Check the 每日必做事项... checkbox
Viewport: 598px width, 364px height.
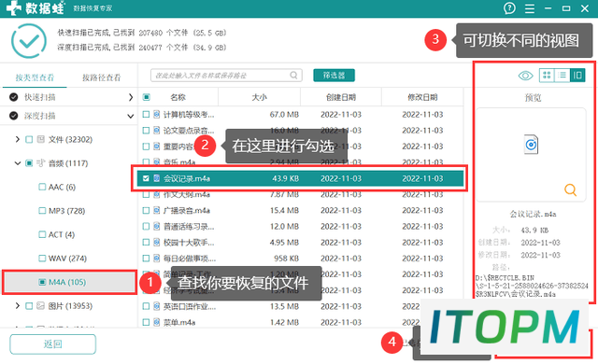click(x=146, y=259)
